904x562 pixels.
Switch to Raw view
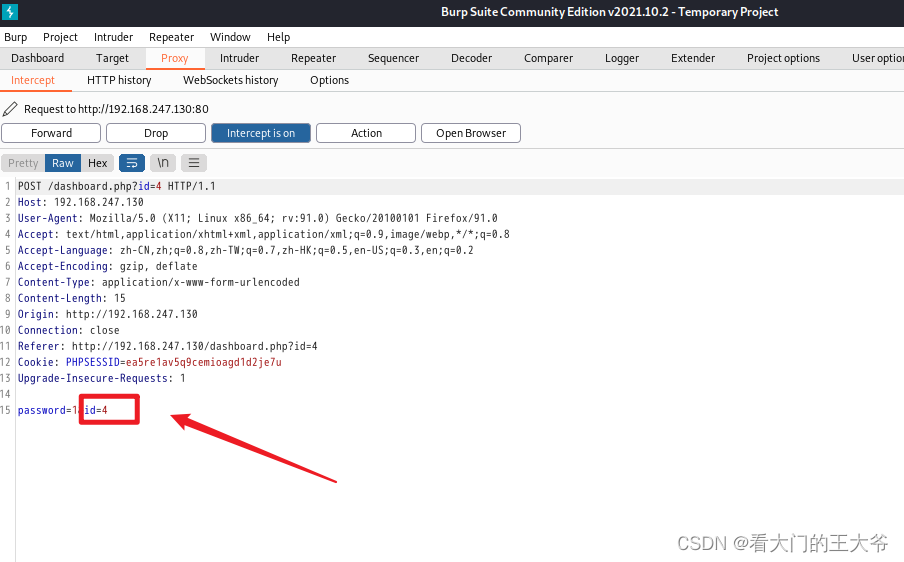pos(63,163)
